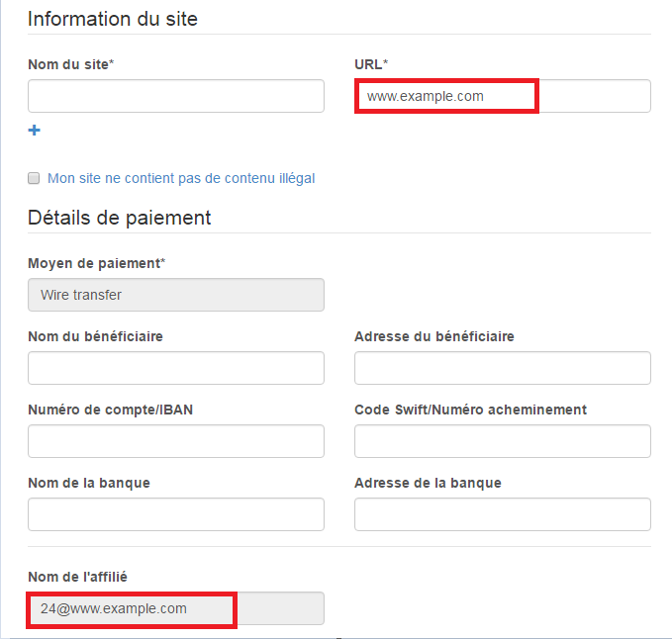Image resolution: width=672 pixels, height=639 pixels.
Task: Click the blue plus icon to add a site
Action: pyautogui.click(x=35, y=130)
